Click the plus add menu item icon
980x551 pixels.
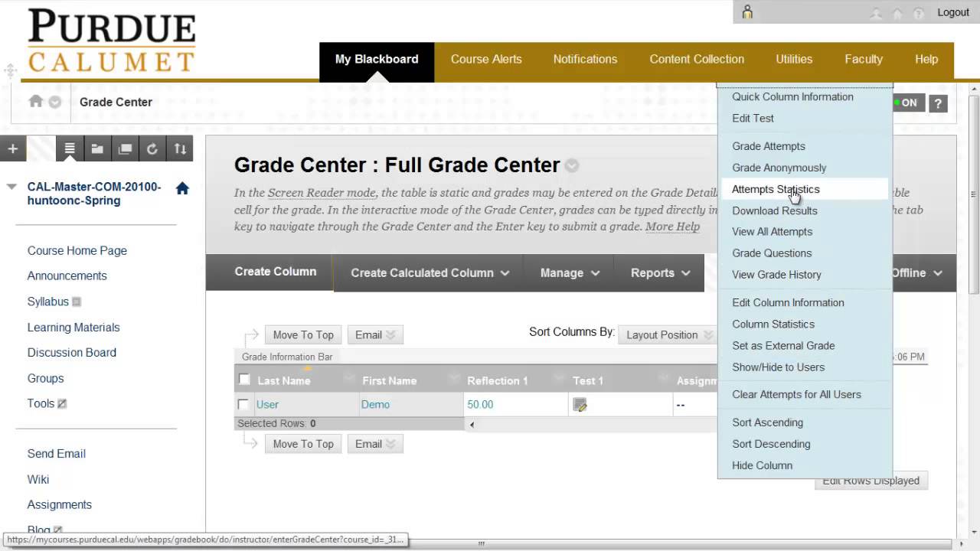click(x=13, y=148)
